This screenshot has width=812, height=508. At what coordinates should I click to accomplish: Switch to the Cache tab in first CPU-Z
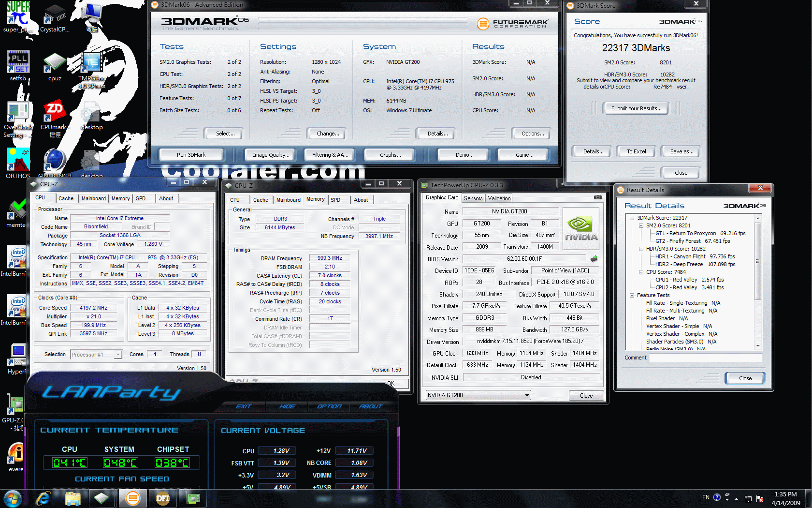[66, 198]
